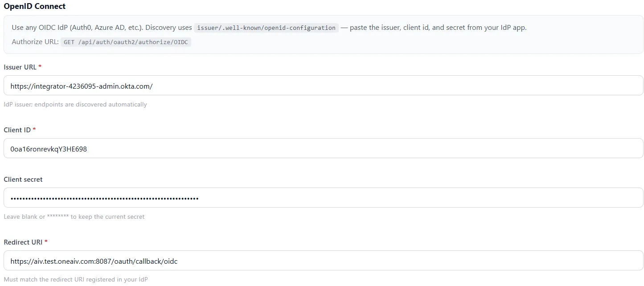Viewport: 644px width, 286px height.
Task: Focus the Client ID text box
Action: point(323,148)
